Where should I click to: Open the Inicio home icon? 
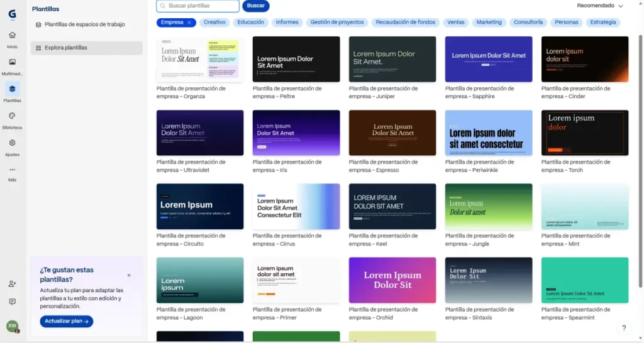click(13, 35)
